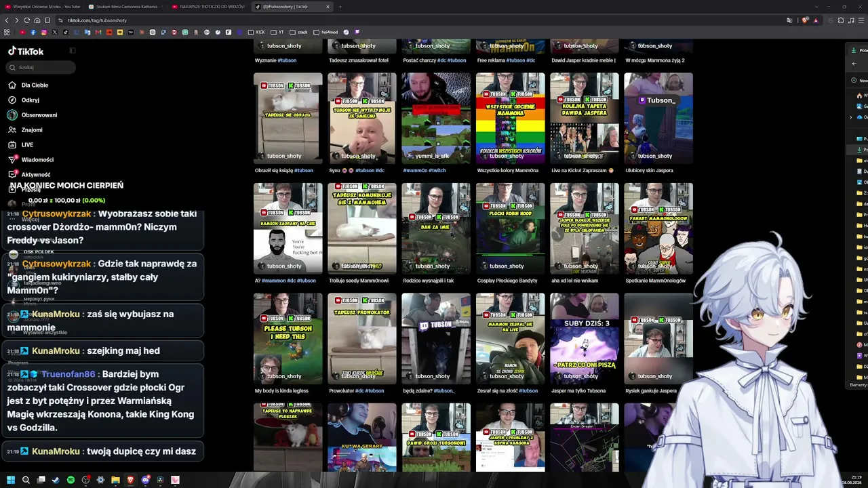
Task: Open the Windows Start menu
Action: pyautogui.click(x=11, y=480)
